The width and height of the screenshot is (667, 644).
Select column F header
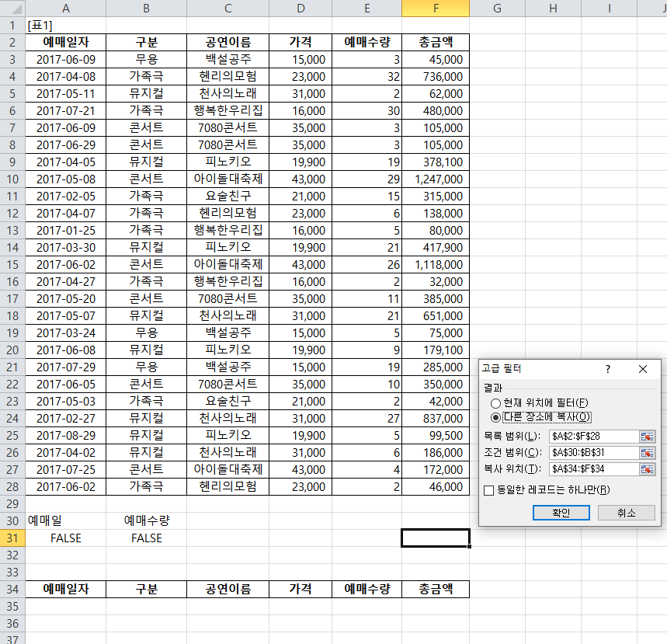[x=436, y=8]
